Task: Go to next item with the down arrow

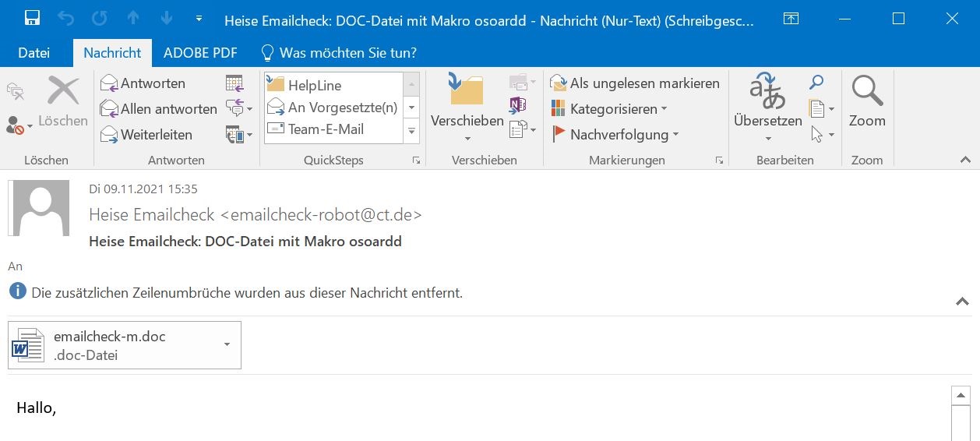Action: 166,18
